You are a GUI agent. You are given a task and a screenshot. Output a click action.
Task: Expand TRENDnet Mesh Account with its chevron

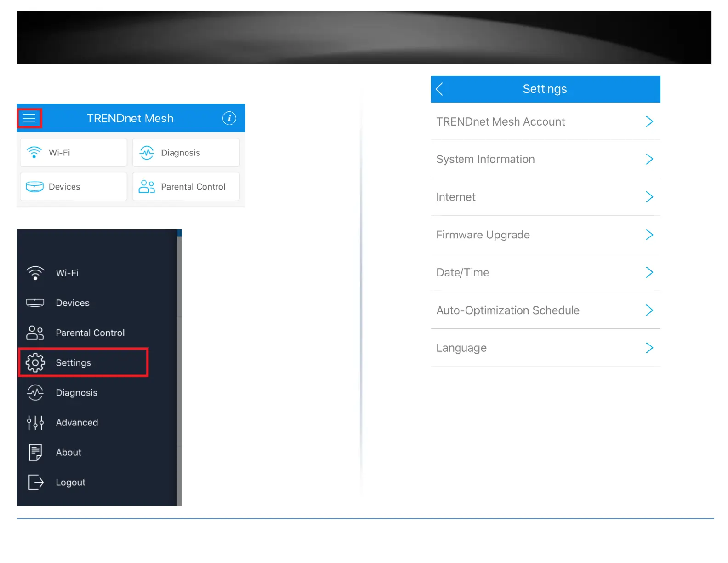coord(649,121)
